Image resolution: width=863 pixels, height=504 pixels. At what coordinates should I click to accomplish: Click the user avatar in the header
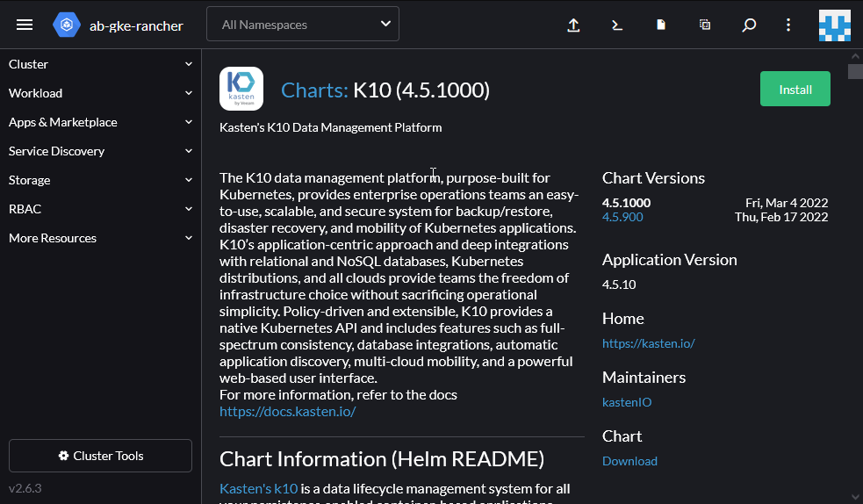[834, 25]
